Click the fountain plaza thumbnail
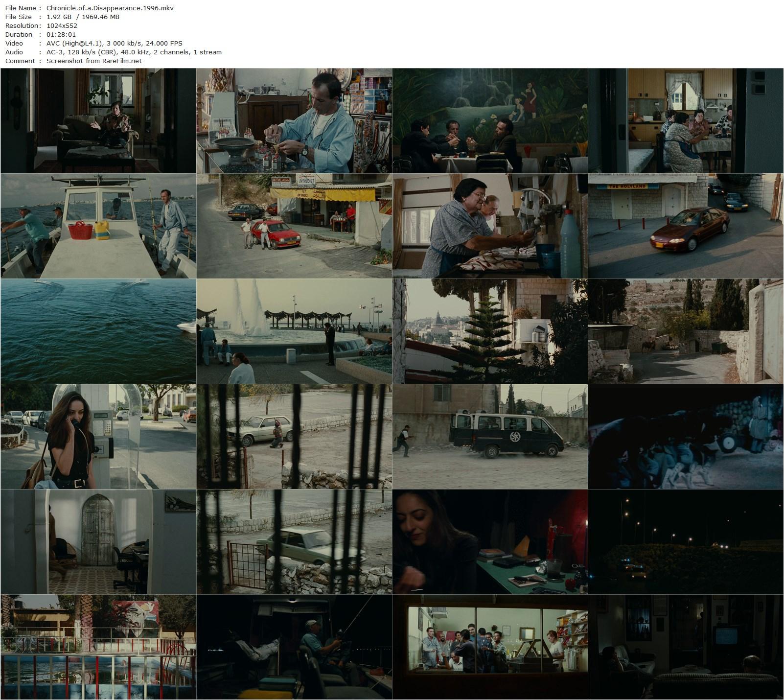The width and height of the screenshot is (784, 700). click(x=294, y=331)
